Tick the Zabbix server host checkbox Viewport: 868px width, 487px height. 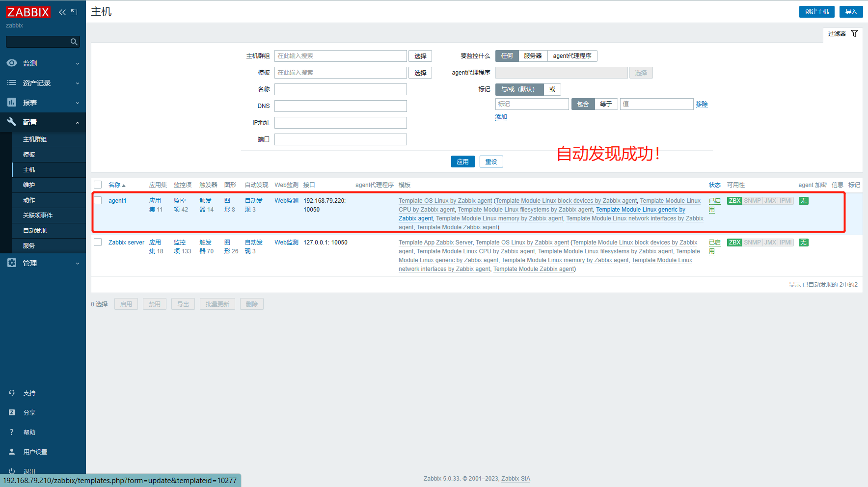(x=98, y=242)
